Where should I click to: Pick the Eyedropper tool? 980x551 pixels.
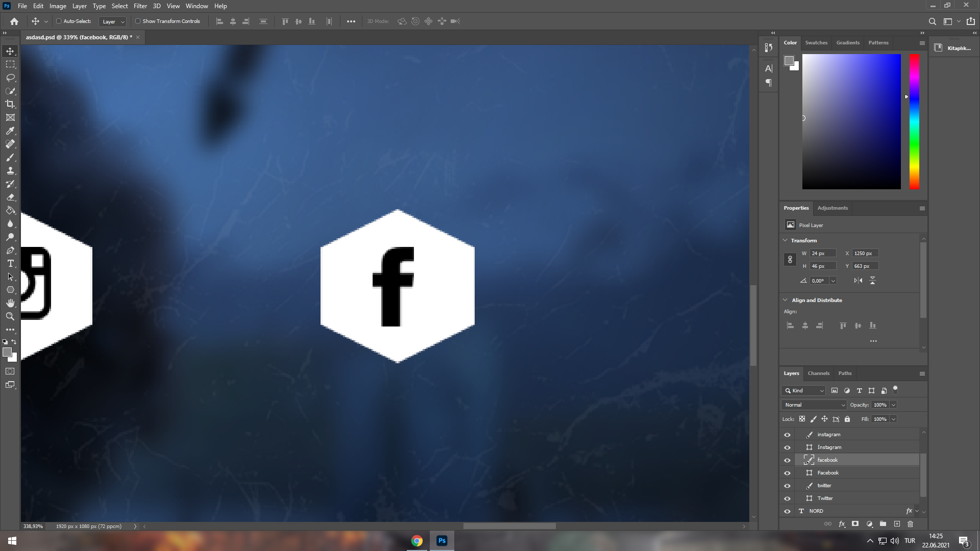click(x=10, y=131)
